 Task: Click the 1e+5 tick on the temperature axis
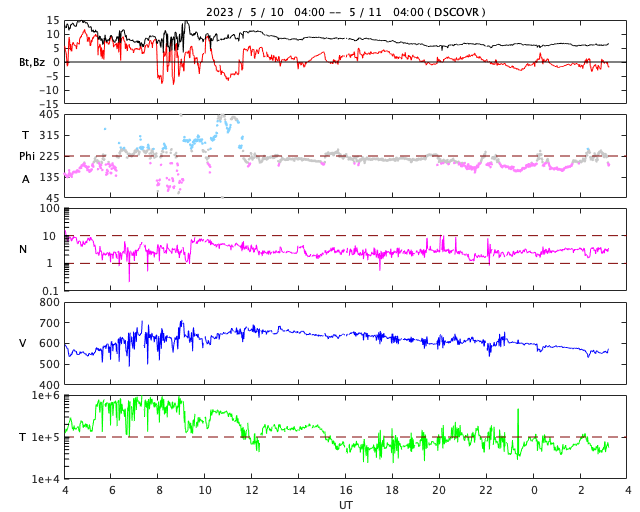point(46,437)
